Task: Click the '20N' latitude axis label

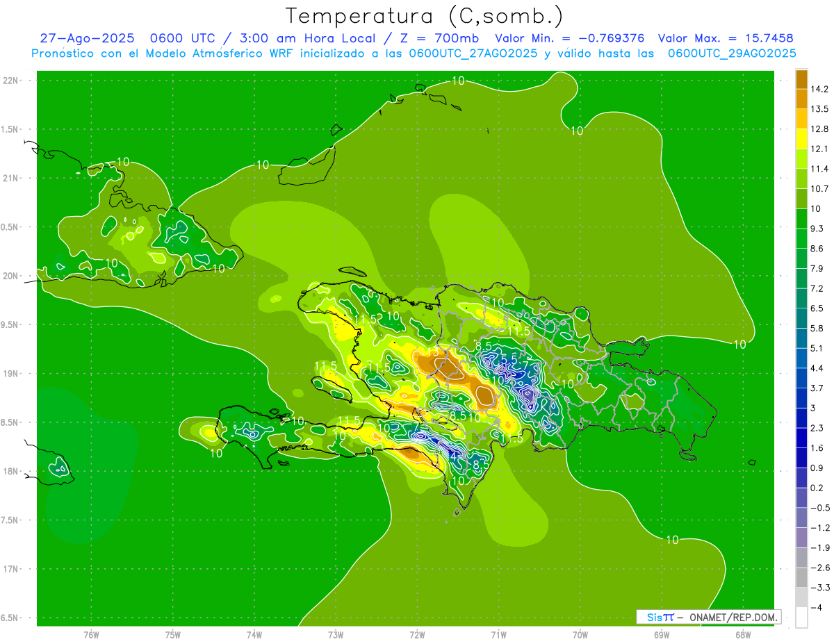Action: (10, 276)
